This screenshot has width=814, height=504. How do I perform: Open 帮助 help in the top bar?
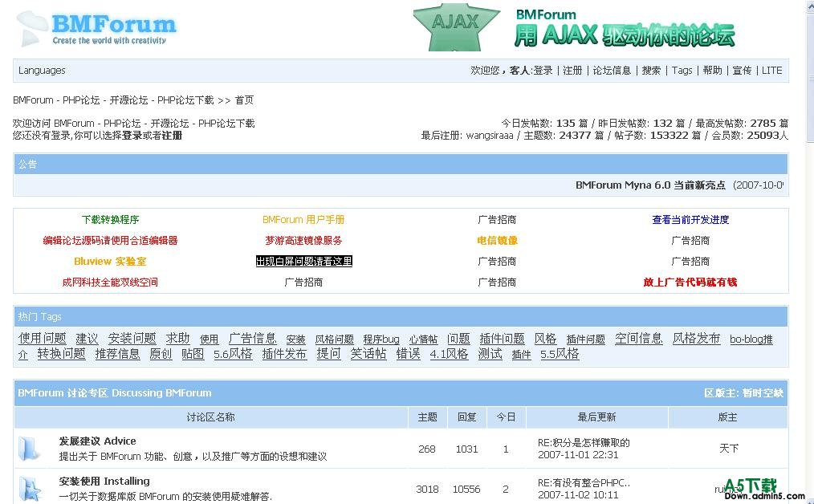pyautogui.click(x=712, y=71)
